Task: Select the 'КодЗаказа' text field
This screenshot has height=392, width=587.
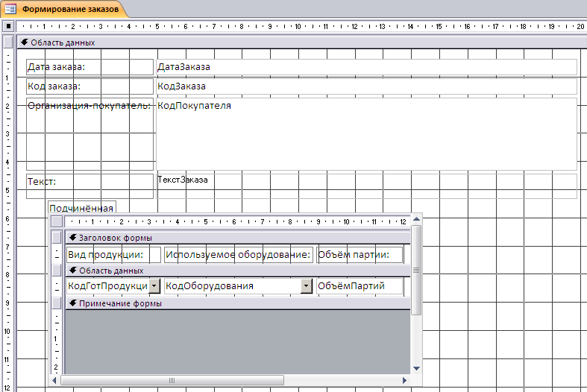Action: click(x=366, y=86)
